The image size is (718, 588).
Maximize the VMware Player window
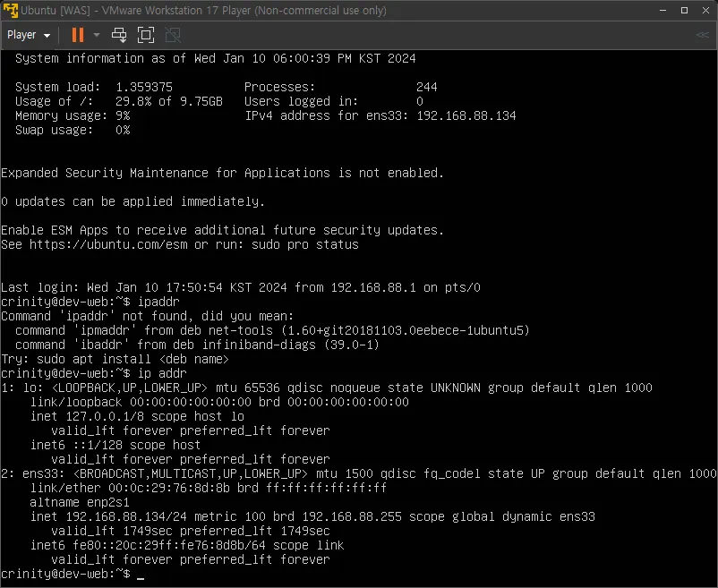tap(684, 10)
